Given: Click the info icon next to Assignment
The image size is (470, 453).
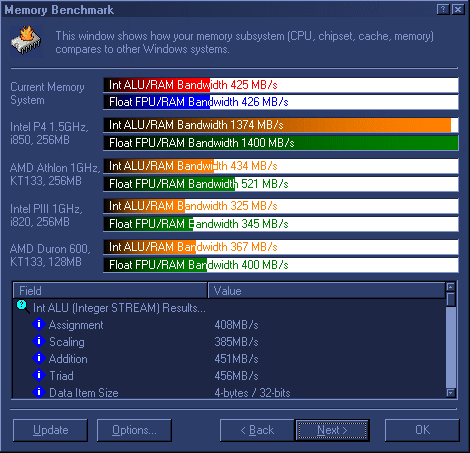Looking at the screenshot, I should [39, 324].
